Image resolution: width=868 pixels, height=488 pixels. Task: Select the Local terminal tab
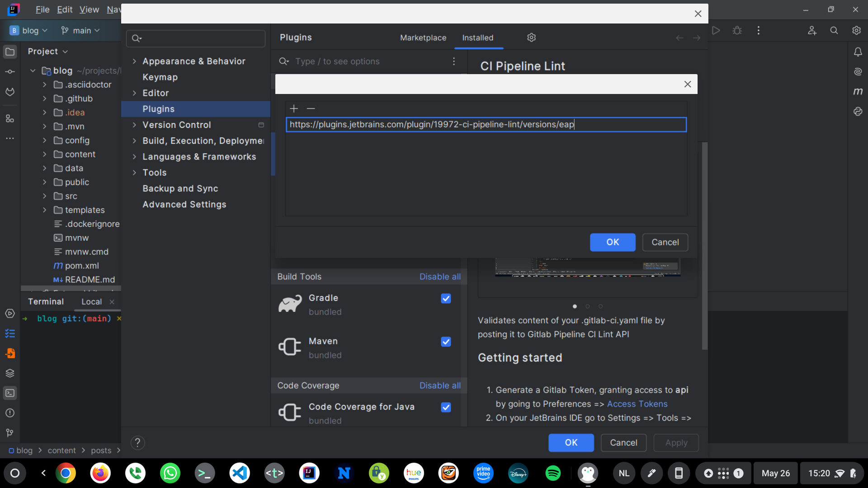pyautogui.click(x=91, y=301)
